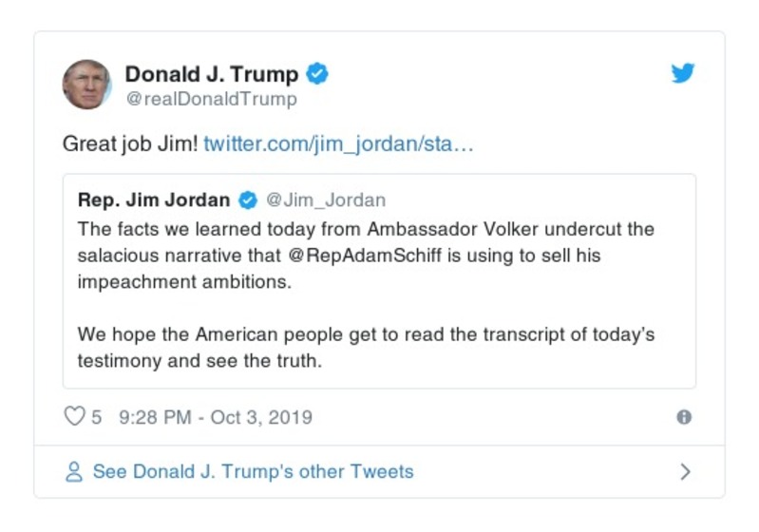Open the quoted tweet paragraph about Ambassador Volker
The height and width of the screenshot is (532, 759).
click(x=366, y=256)
